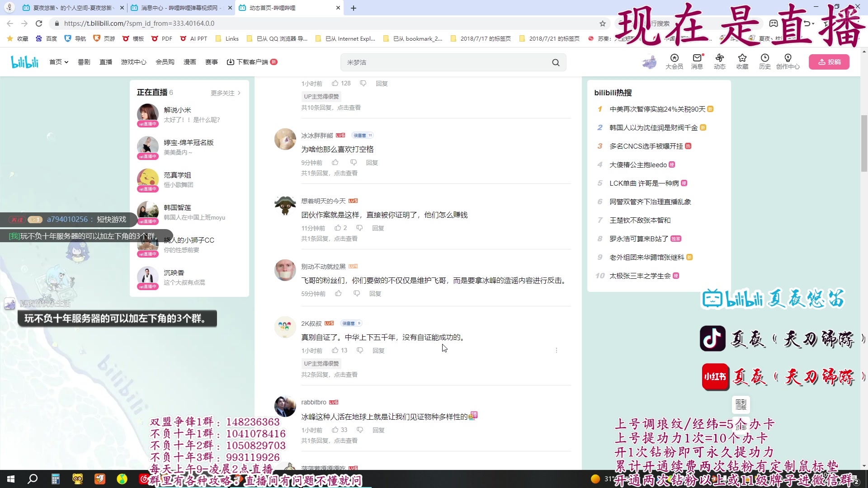Screen dimensions: 868x488
Task: Click the bilibili logo
Action: (x=25, y=62)
